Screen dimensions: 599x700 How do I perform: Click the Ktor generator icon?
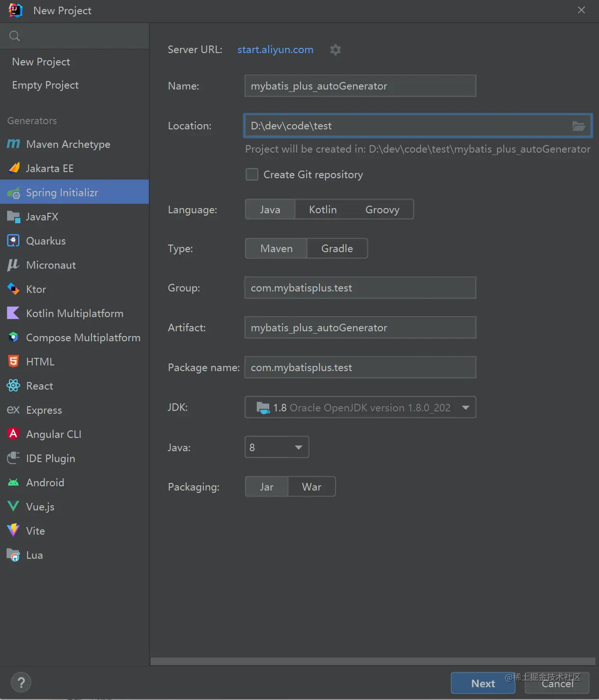13,289
